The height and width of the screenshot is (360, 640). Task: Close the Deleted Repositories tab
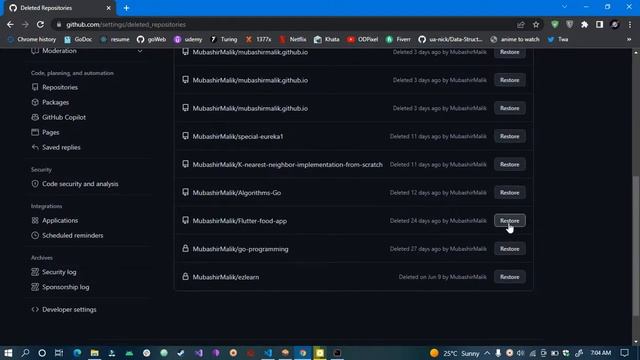[x=108, y=8]
